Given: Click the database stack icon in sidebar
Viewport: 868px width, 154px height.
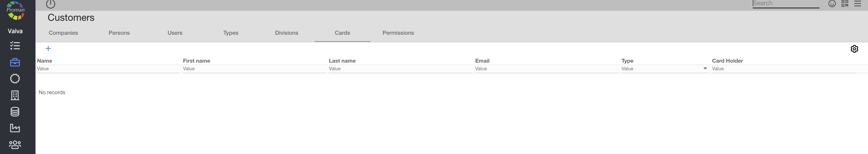Looking at the screenshot, I should (15, 112).
